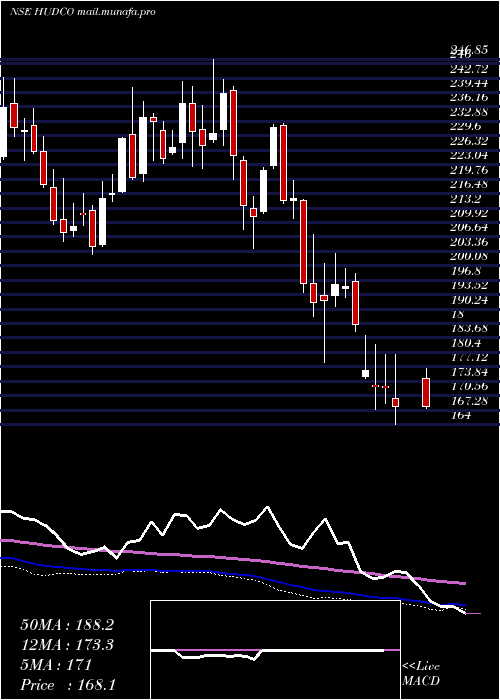The height and width of the screenshot is (700, 500).
Task: Click the 170.56 price axis label
Action: [x=469, y=386]
